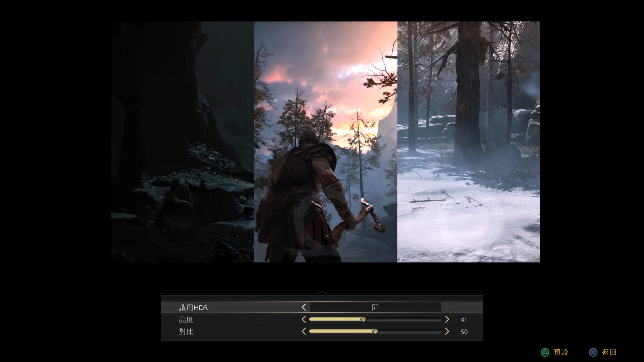
Task: Decrease 亮度 with its left arrow
Action: pyautogui.click(x=304, y=319)
